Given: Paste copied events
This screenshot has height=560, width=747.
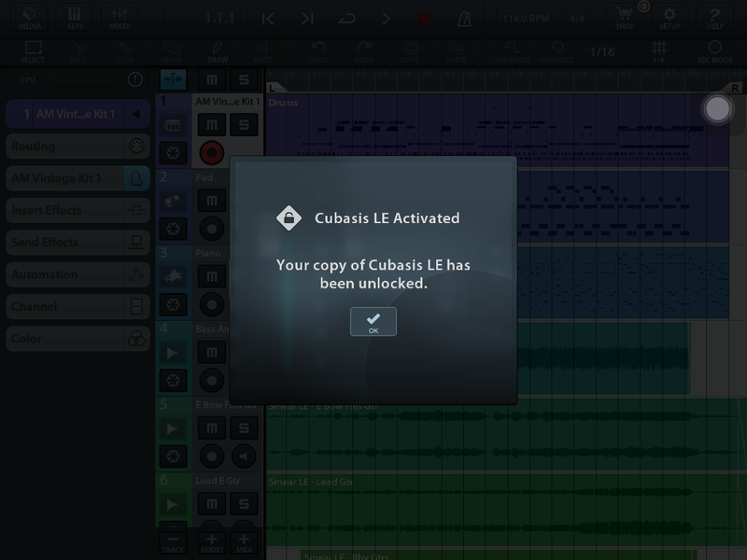Looking at the screenshot, I should [x=456, y=51].
